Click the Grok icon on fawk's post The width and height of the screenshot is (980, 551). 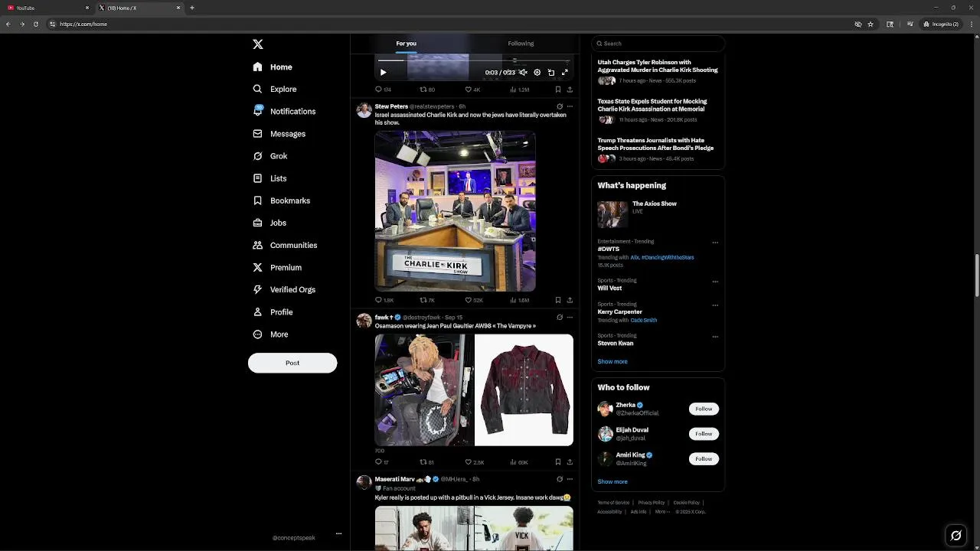pos(560,318)
